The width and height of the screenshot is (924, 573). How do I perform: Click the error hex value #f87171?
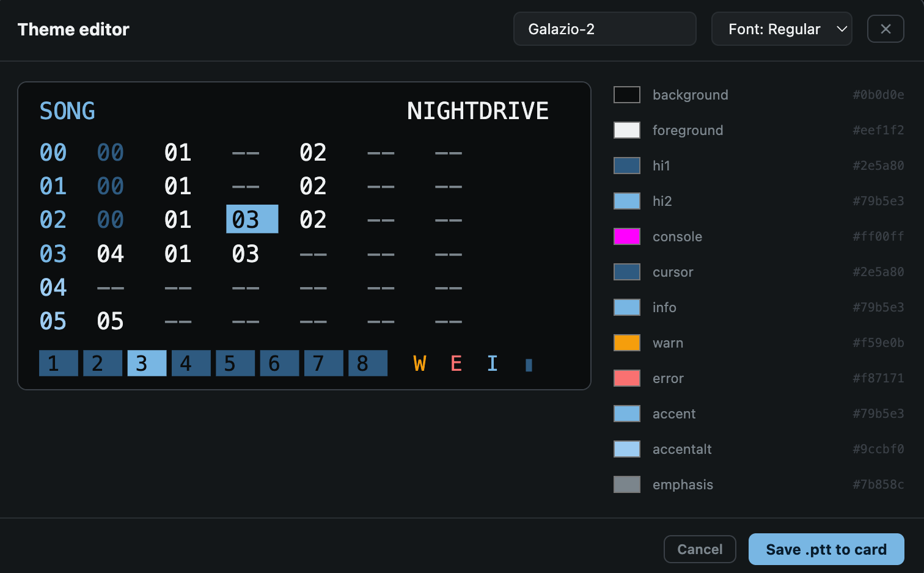[878, 378]
